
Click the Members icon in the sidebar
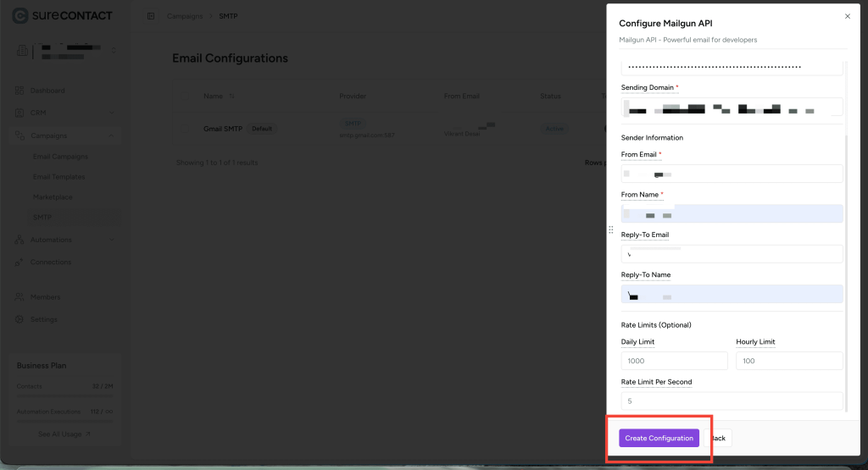[x=20, y=297]
